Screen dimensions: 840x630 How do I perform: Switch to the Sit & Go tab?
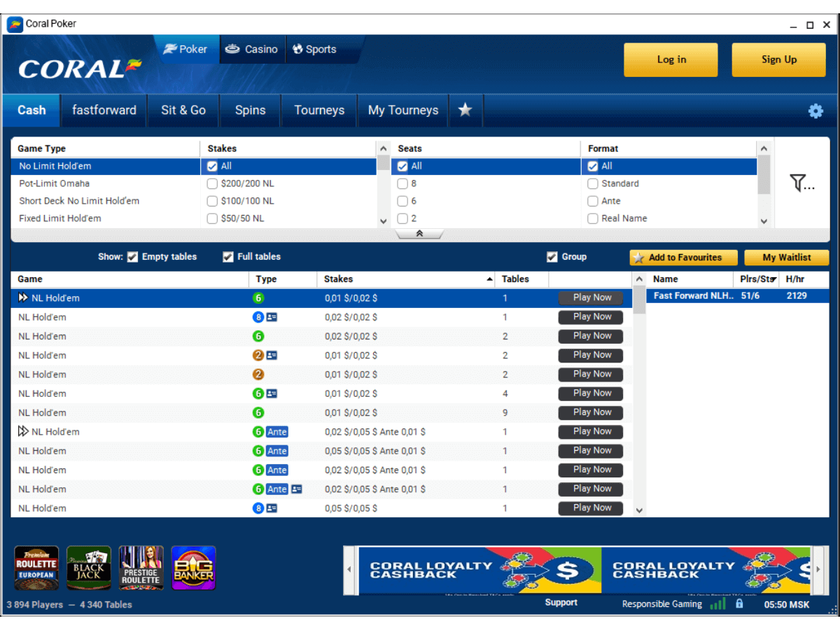click(183, 110)
